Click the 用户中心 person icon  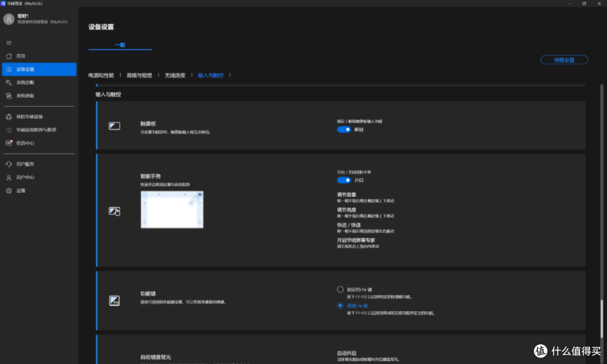[x=9, y=177]
